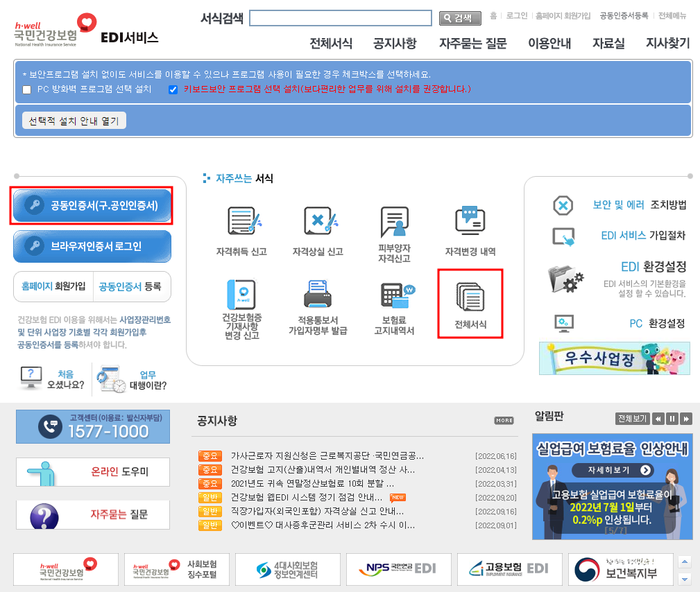Click the 검색 search button
Screen dimensions: 700x592
pyautogui.click(x=460, y=18)
